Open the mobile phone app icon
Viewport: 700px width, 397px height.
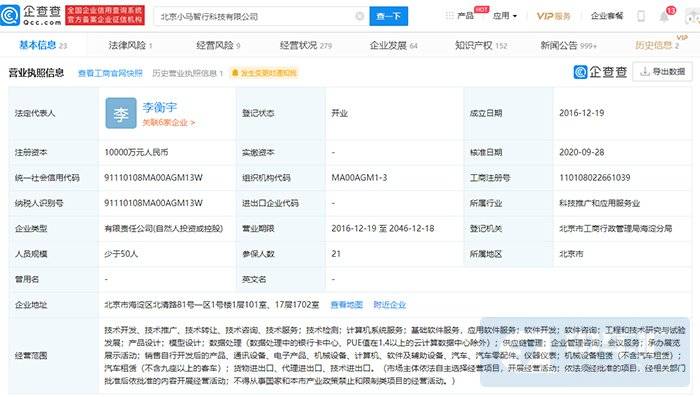click(x=641, y=16)
